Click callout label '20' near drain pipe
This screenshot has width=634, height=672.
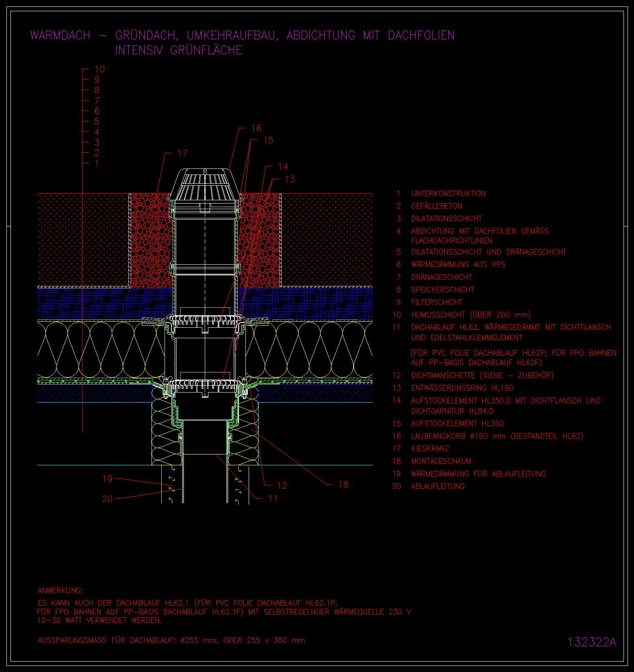(107, 499)
